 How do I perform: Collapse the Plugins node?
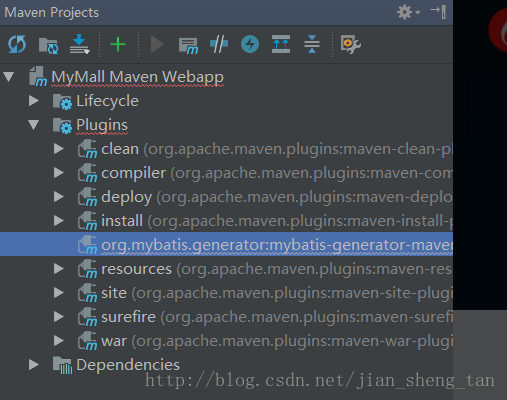coord(34,125)
